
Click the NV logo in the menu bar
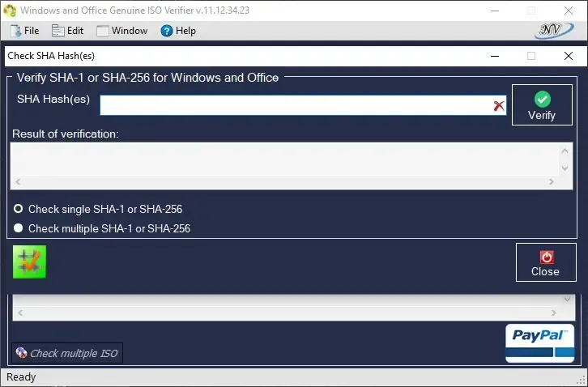point(554,31)
